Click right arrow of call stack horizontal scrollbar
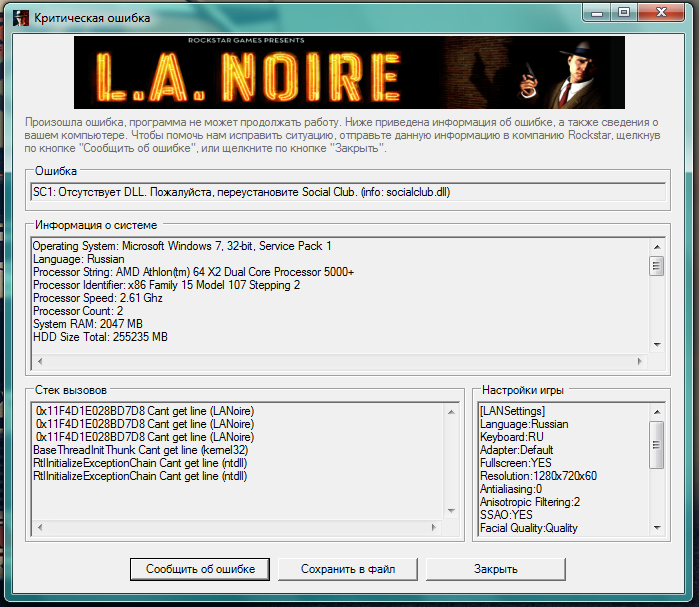 tap(434, 528)
